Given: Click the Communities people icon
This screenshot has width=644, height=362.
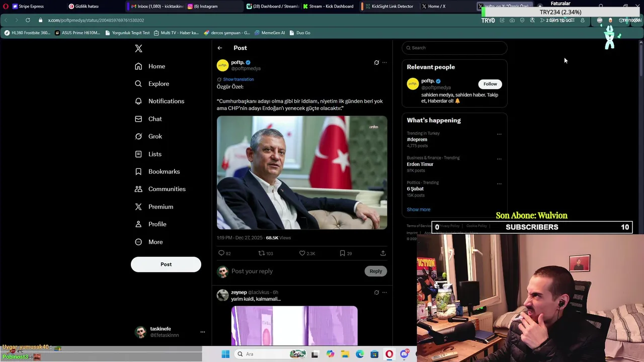Looking at the screenshot, I should 138,189.
